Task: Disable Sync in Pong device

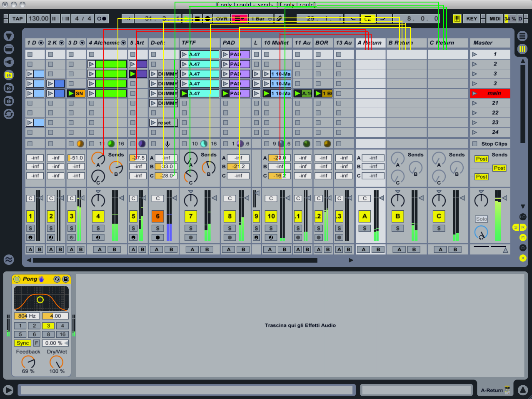Action: point(22,343)
